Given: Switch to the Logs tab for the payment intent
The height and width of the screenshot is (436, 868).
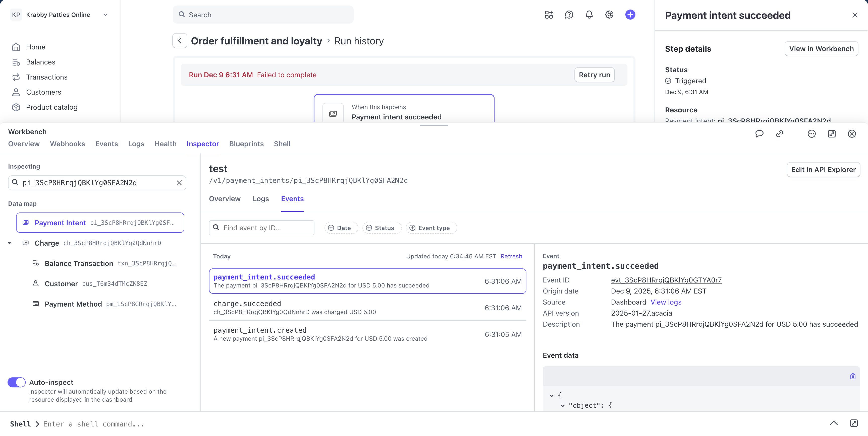Looking at the screenshot, I should pos(260,199).
